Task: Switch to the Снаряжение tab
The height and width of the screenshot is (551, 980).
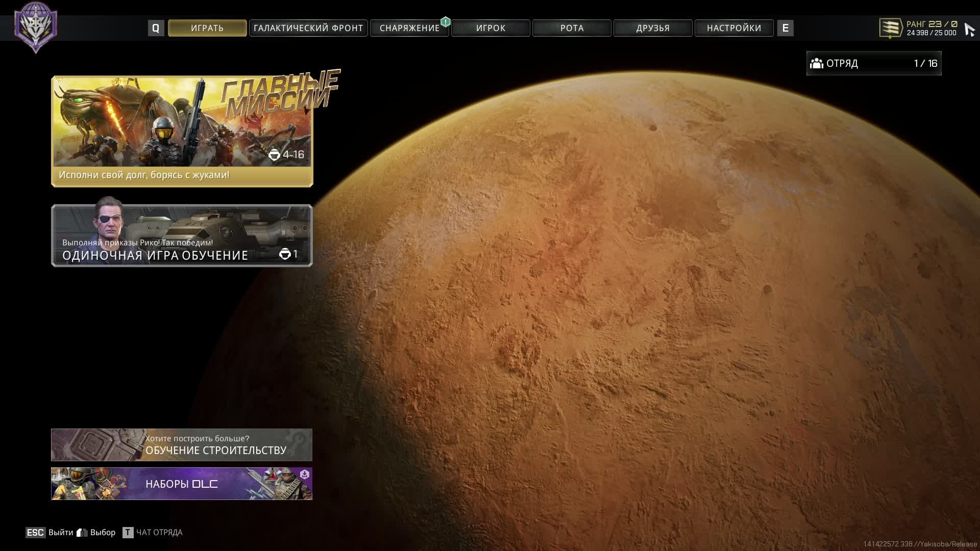Action: coord(409,28)
